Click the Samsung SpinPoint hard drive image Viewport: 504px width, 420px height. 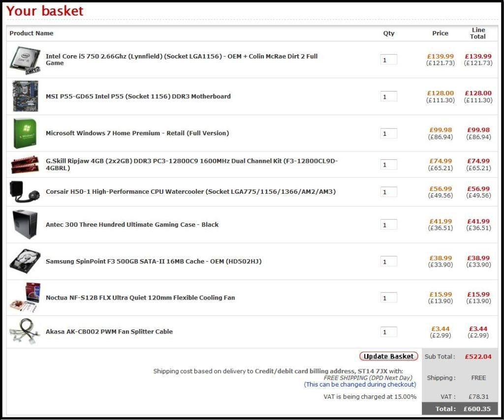pyautogui.click(x=25, y=261)
